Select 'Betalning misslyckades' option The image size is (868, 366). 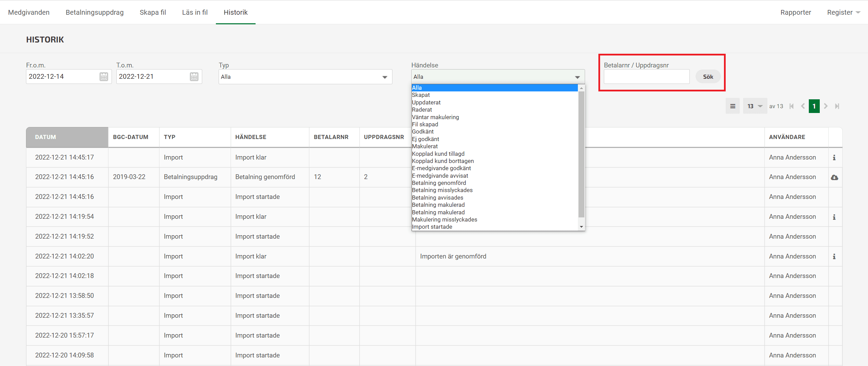[494, 190]
